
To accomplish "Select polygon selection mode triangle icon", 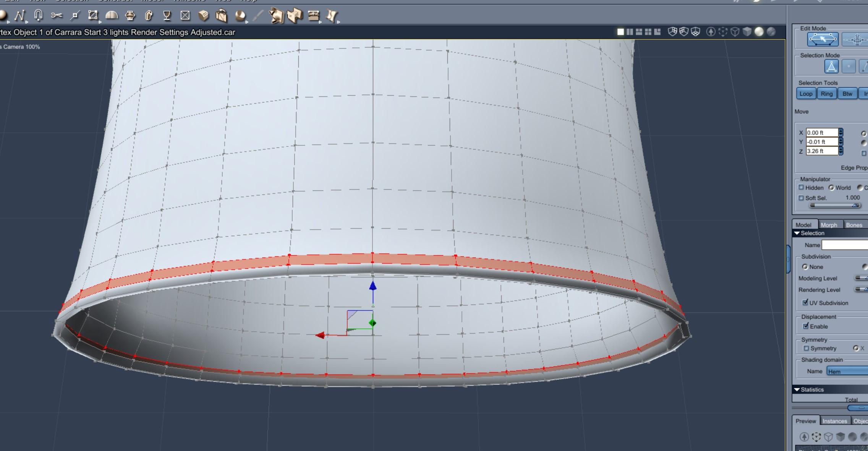I will click(831, 67).
